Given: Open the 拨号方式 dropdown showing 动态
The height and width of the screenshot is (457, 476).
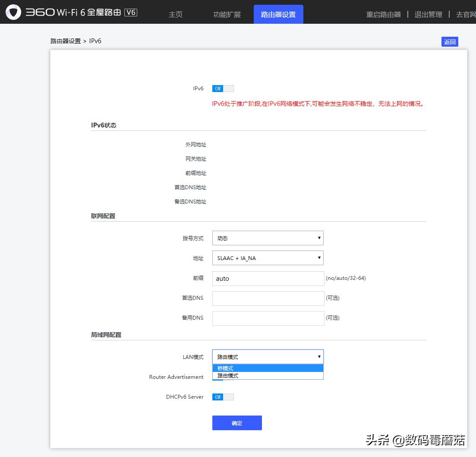Looking at the screenshot, I should point(268,238).
